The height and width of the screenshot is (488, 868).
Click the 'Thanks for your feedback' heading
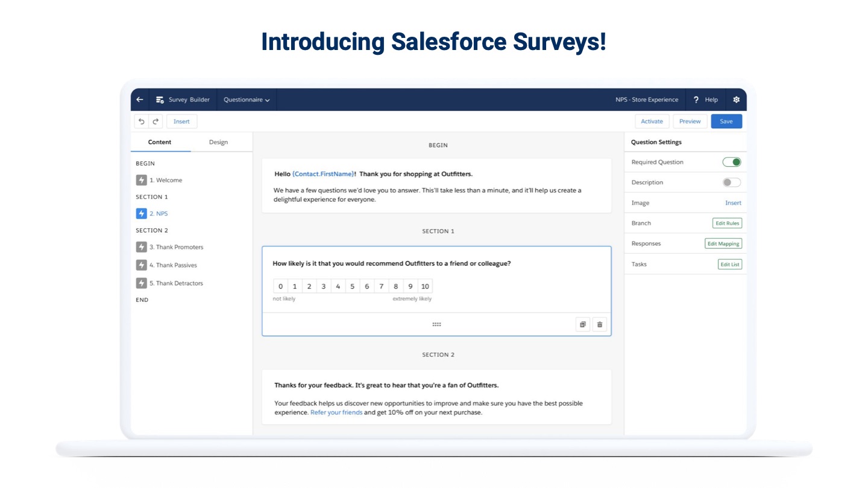pyautogui.click(x=386, y=385)
